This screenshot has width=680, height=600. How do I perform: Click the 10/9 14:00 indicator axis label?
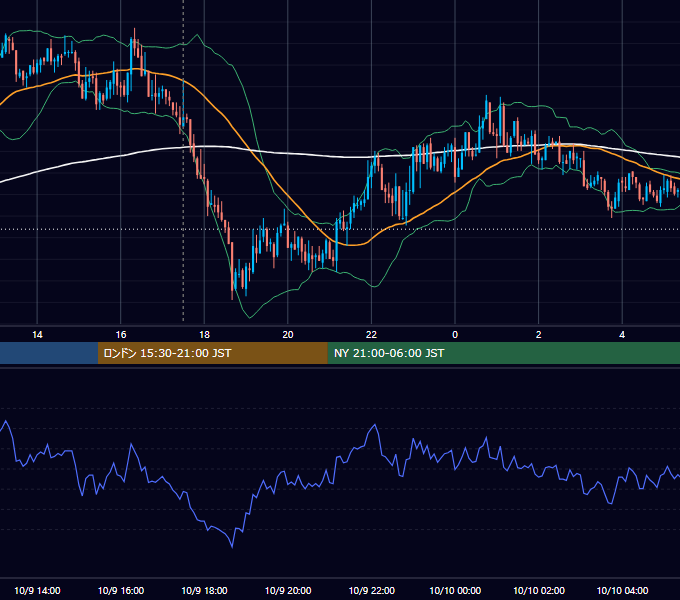pyautogui.click(x=37, y=590)
